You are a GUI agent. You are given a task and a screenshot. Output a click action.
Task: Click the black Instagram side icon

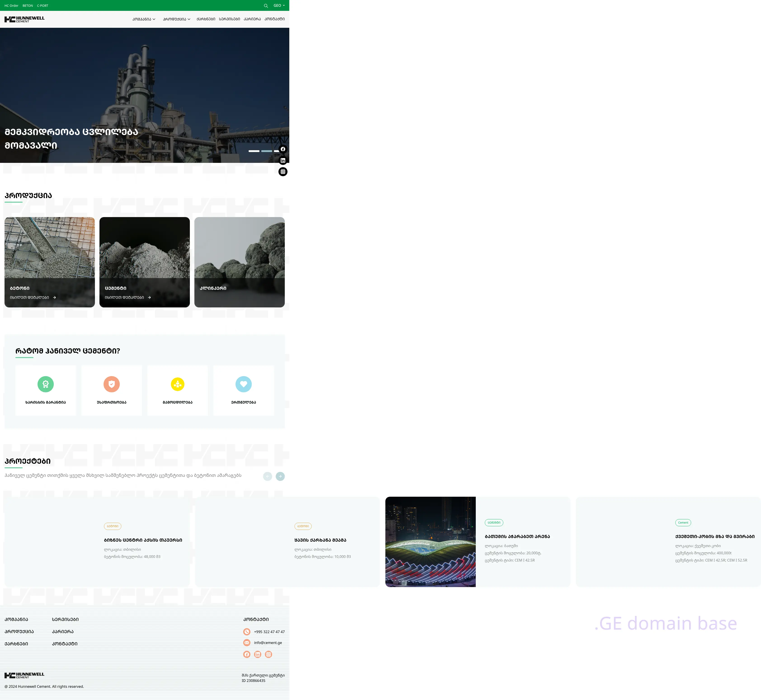click(x=283, y=172)
